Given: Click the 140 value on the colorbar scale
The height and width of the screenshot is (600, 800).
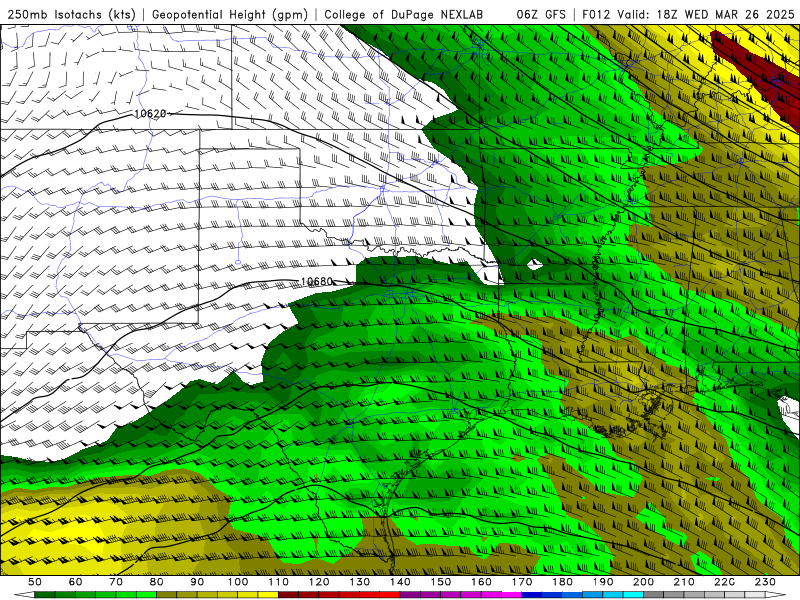Looking at the screenshot, I should [400, 582].
